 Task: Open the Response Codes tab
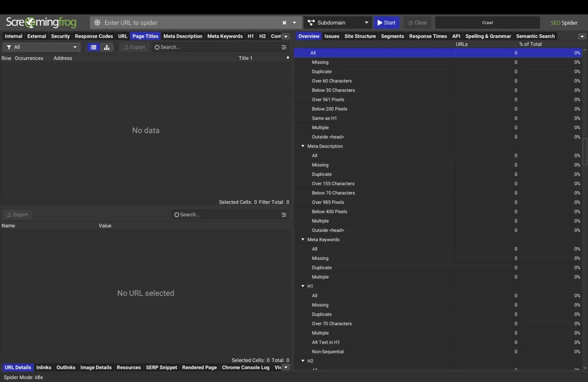point(94,36)
